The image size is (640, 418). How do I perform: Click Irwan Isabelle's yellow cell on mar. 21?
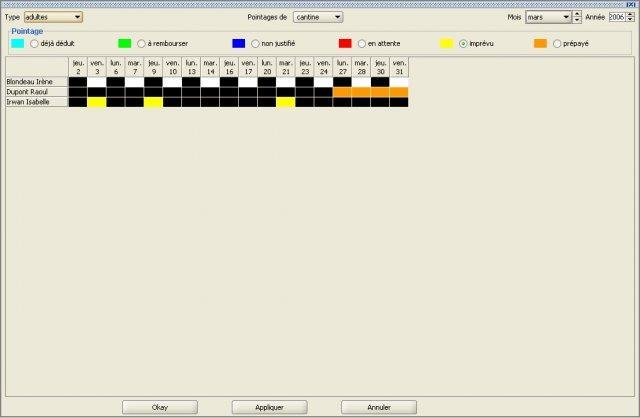[286, 102]
